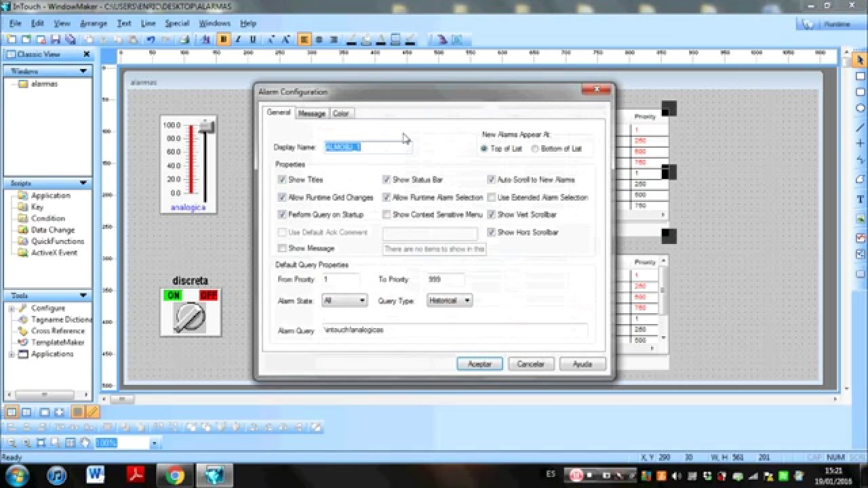The height and width of the screenshot is (488, 868).
Task: Open the Special menu
Action: click(177, 23)
